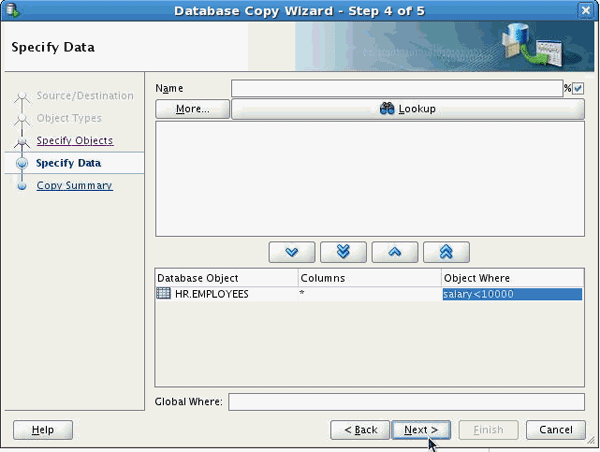The image size is (600, 452).
Task: Click the * Columns cell
Action: pos(369,294)
